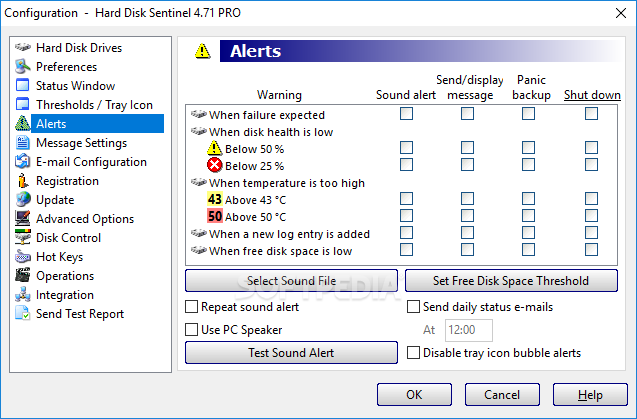The width and height of the screenshot is (637, 419).
Task: Click the Preferences sidebar icon
Action: point(23,66)
